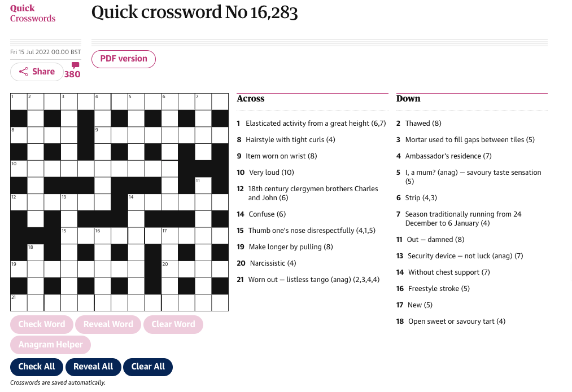This screenshot has height=392, width=572.
Task: Click the Reveal Word button
Action: point(108,324)
